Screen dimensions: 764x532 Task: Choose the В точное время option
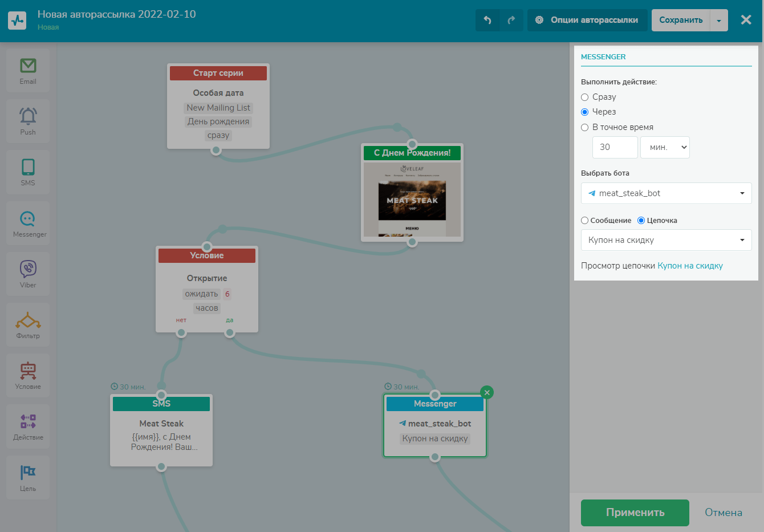(585, 127)
